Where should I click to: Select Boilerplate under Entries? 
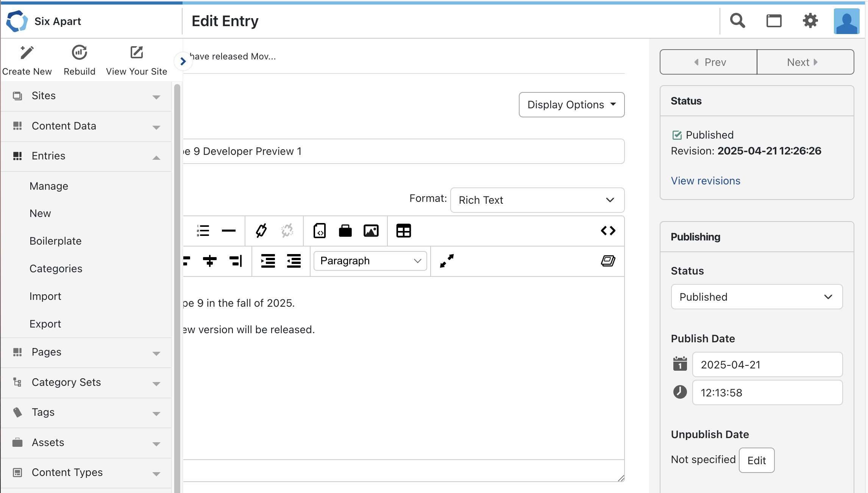point(55,241)
